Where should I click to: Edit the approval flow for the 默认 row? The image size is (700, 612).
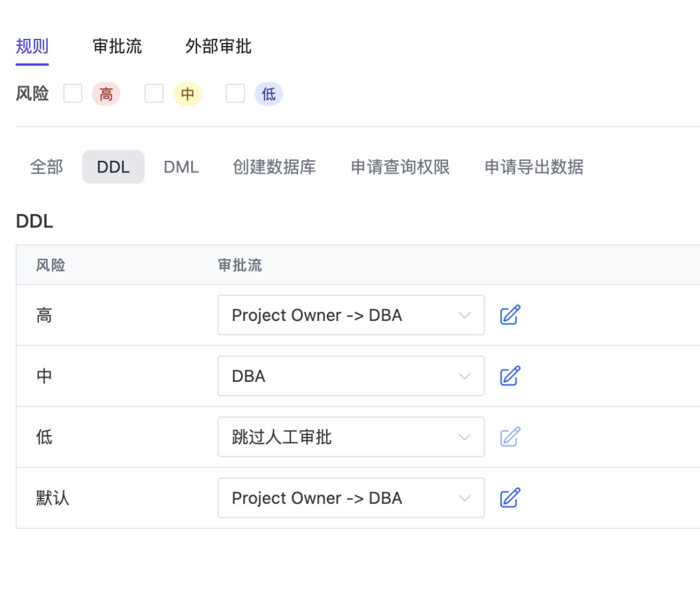coord(510,498)
